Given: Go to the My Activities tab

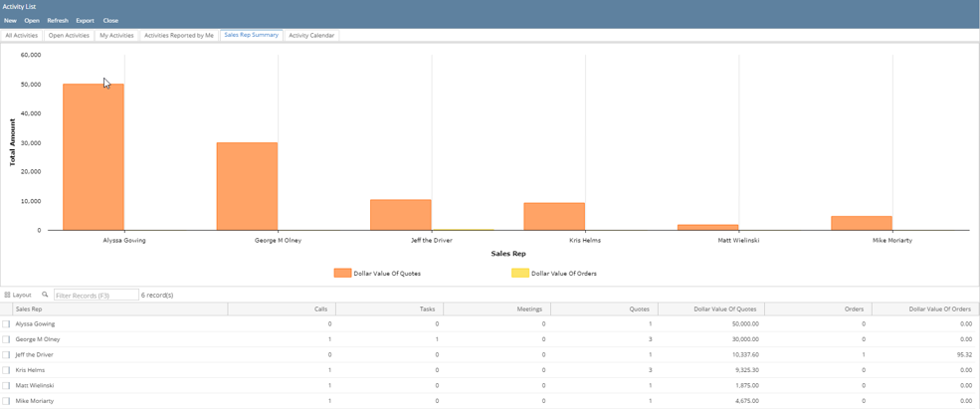Looking at the screenshot, I should tap(116, 36).
